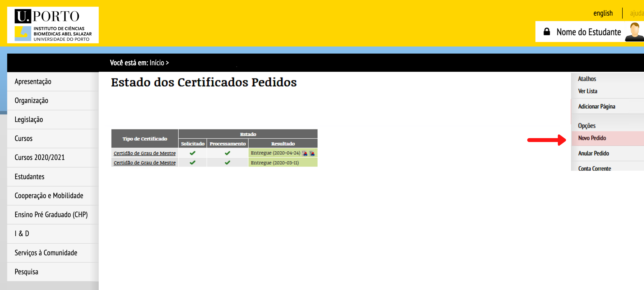Click the Solicitado checkmark in the 2020-03-11 row
Image resolution: width=644 pixels, height=290 pixels.
pyautogui.click(x=193, y=163)
